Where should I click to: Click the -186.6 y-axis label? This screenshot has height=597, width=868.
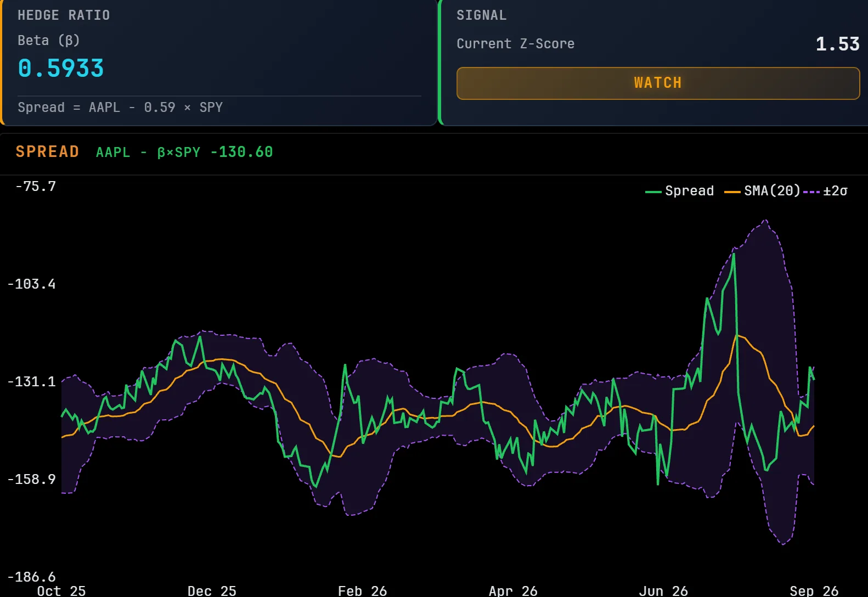tap(31, 577)
